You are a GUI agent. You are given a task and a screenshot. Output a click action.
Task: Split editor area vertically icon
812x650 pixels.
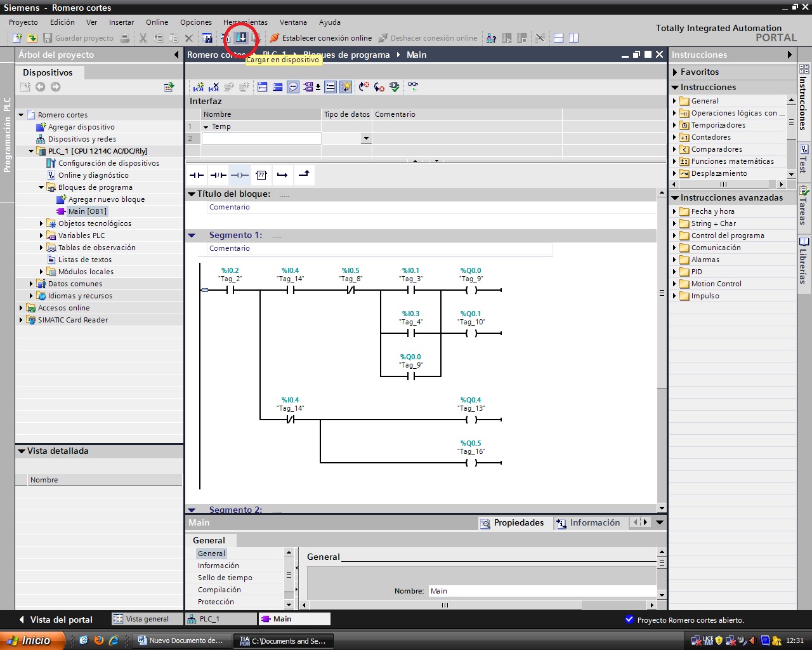573,38
